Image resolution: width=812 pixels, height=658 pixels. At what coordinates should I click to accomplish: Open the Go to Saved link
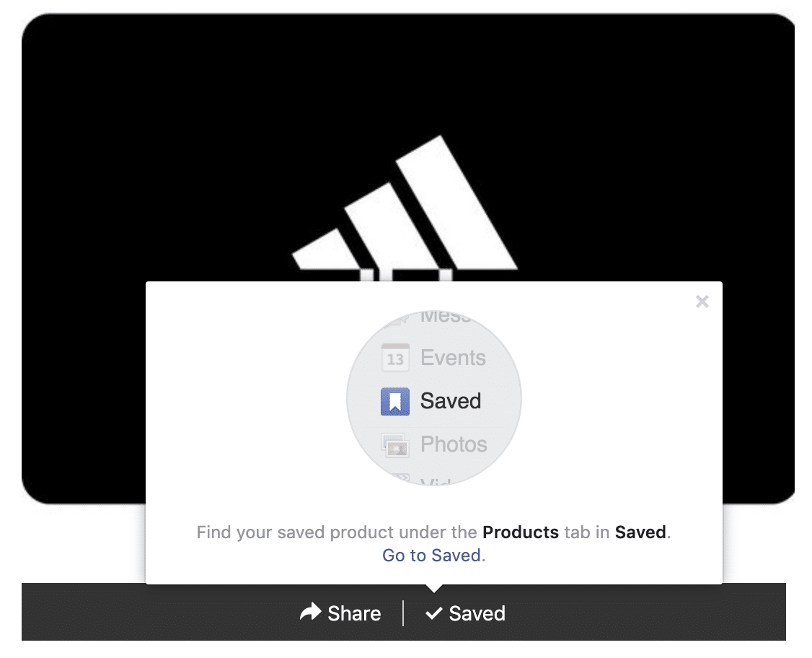pos(431,555)
